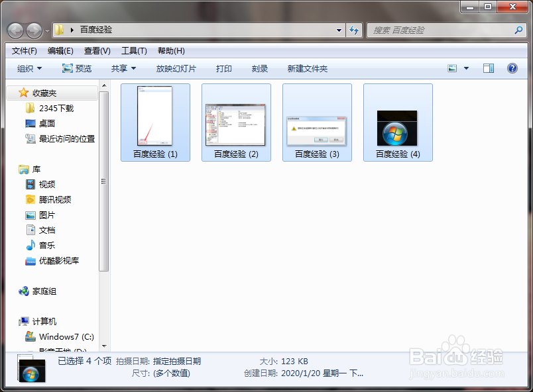
Task: Open help with the question mark icon
Action: click(512, 69)
